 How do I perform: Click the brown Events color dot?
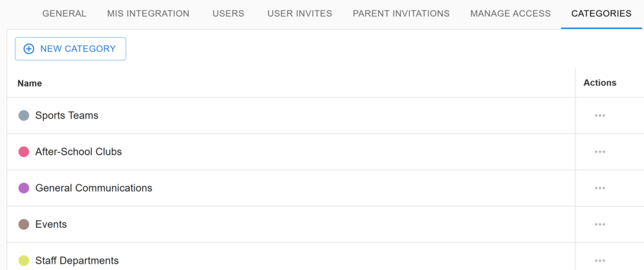point(24,224)
